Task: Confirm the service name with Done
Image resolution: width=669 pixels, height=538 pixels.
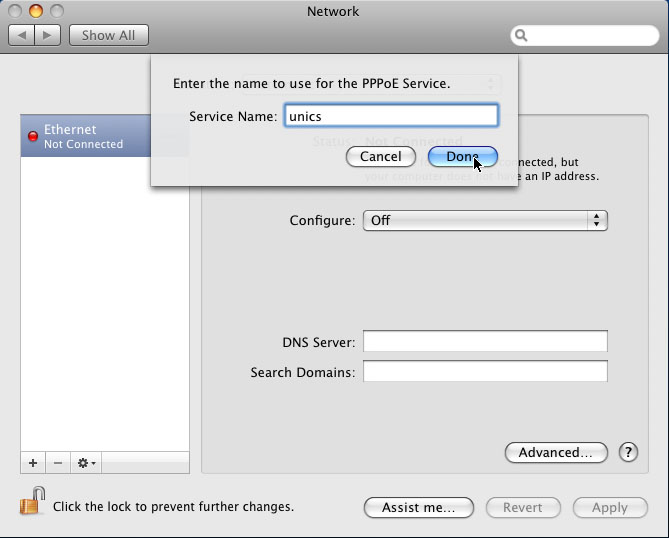Action: pyautogui.click(x=462, y=157)
